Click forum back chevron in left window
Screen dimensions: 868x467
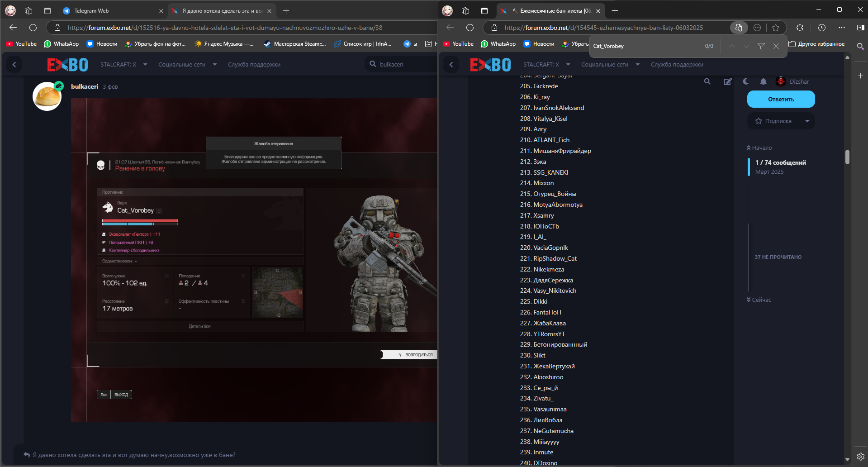pyautogui.click(x=14, y=65)
